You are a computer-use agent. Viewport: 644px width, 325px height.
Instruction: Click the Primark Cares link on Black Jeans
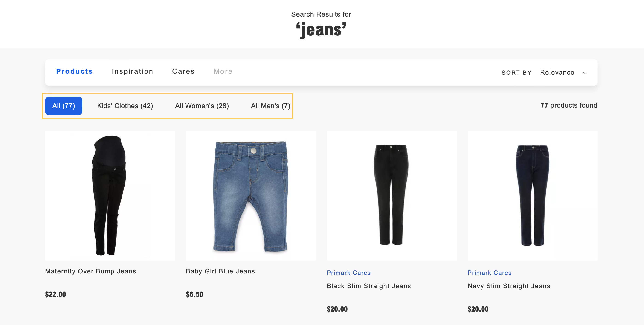coord(348,272)
